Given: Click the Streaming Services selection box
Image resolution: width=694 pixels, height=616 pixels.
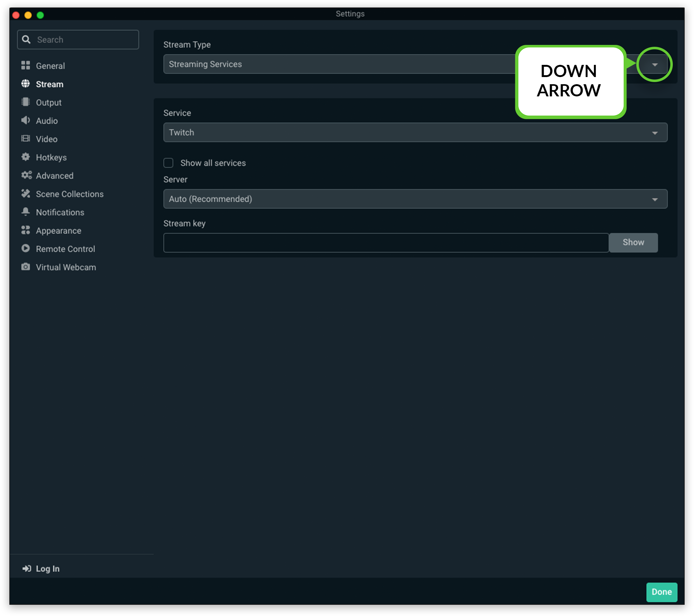Looking at the screenshot, I should pyautogui.click(x=416, y=64).
